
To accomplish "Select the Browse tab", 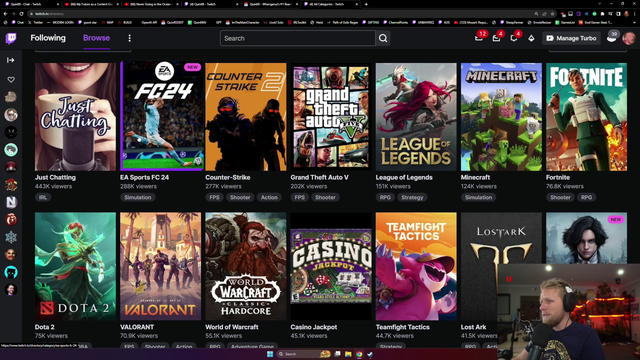I will coord(96,38).
